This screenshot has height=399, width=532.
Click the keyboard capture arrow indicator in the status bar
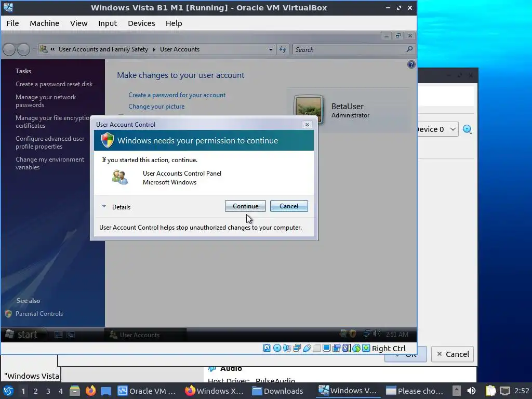click(x=366, y=348)
